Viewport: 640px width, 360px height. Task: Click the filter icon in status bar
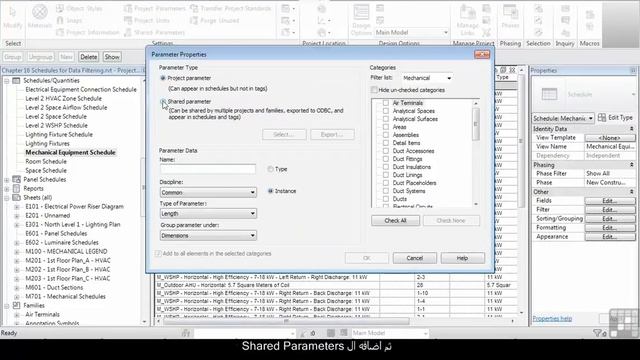599,333
